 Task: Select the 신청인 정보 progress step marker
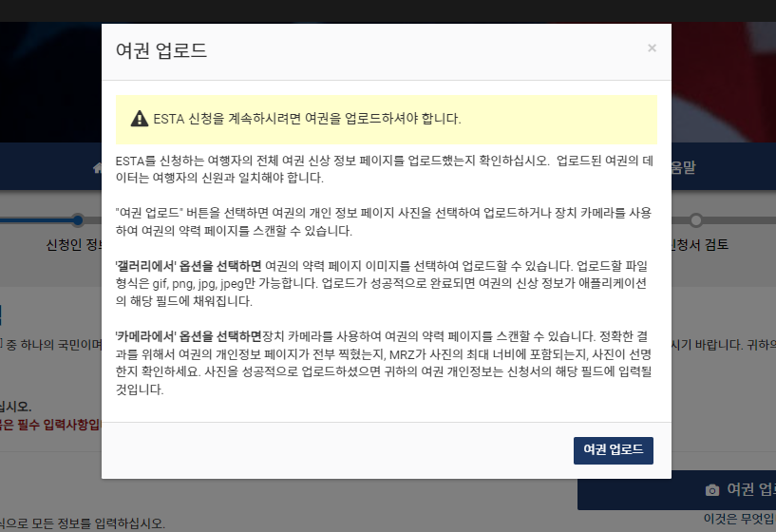click(x=78, y=220)
